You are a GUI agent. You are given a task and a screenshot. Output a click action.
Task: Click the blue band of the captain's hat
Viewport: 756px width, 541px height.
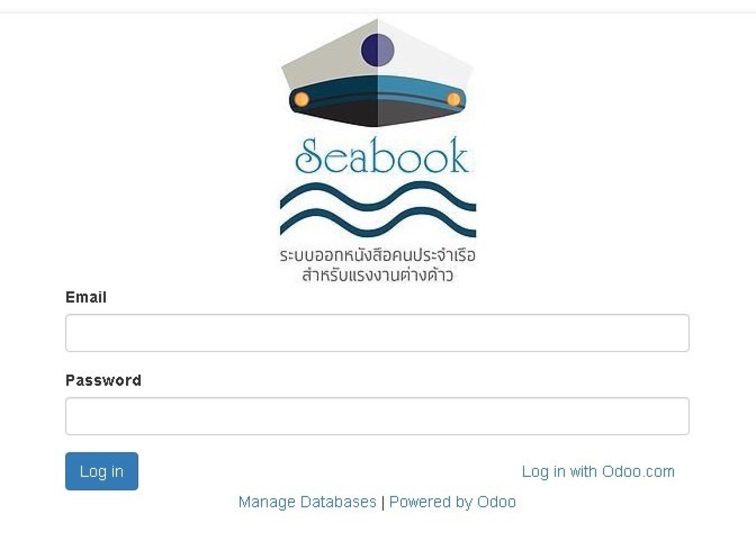coord(378,94)
